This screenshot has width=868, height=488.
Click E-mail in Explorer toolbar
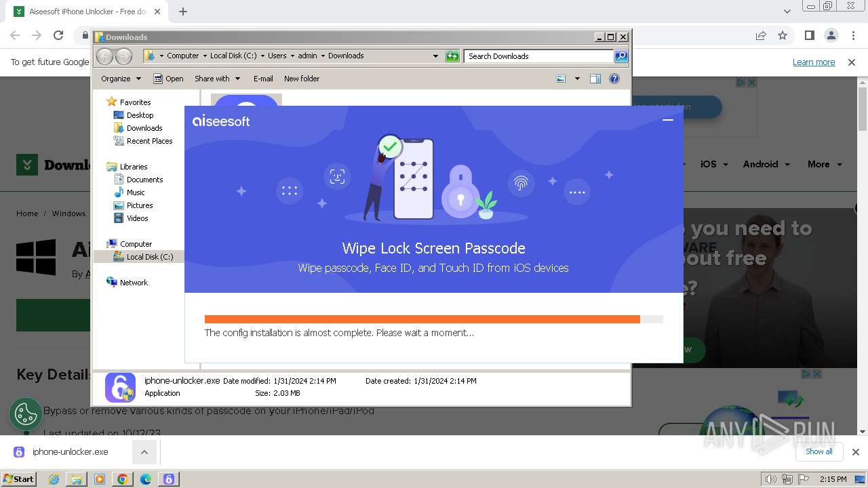click(x=263, y=79)
